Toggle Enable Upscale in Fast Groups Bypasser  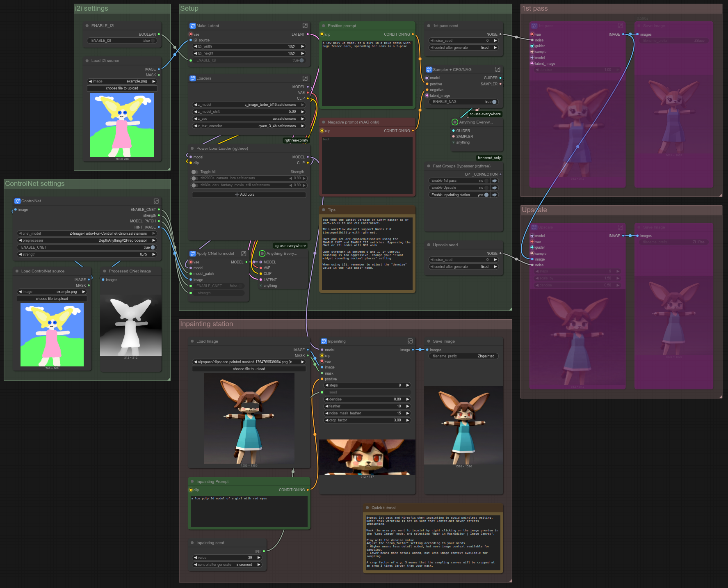[486, 188]
